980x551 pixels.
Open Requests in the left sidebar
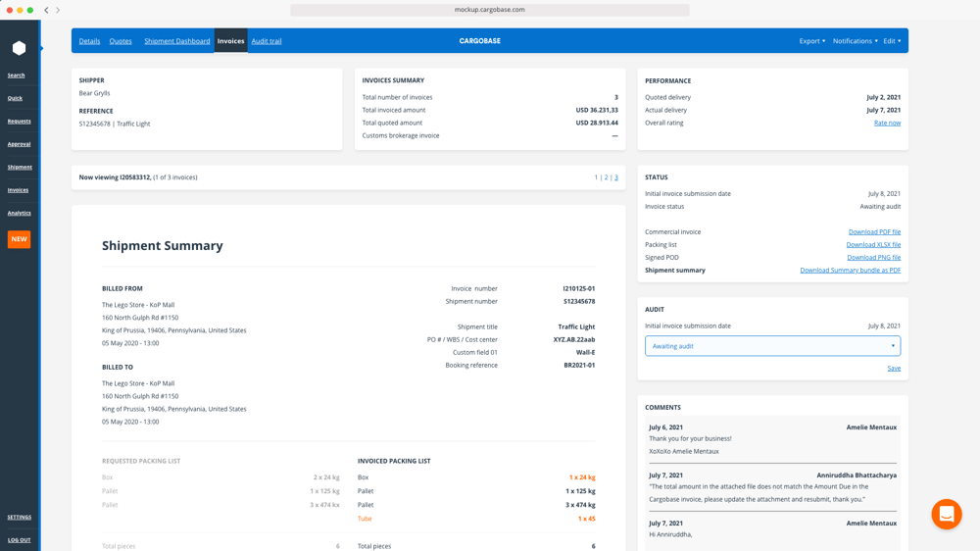point(20,122)
